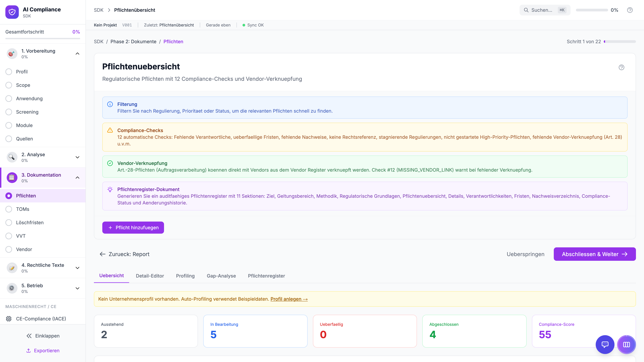The image size is (644, 362).
Task: Click the AI Compliance shield logo
Action: pos(12,12)
